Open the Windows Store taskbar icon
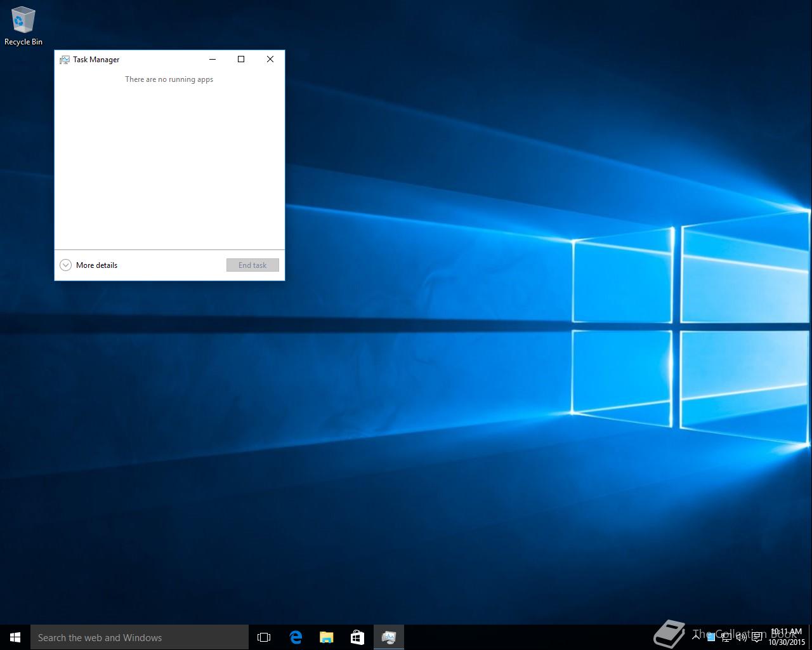 coord(358,637)
